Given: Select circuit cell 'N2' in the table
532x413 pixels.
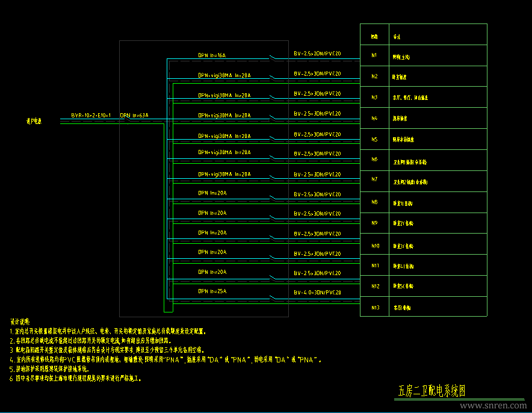Looking at the screenshot, I should click(x=374, y=76).
